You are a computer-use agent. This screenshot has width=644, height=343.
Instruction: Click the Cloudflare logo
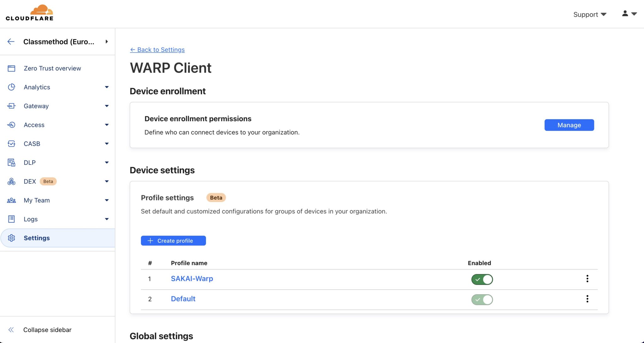click(x=30, y=13)
